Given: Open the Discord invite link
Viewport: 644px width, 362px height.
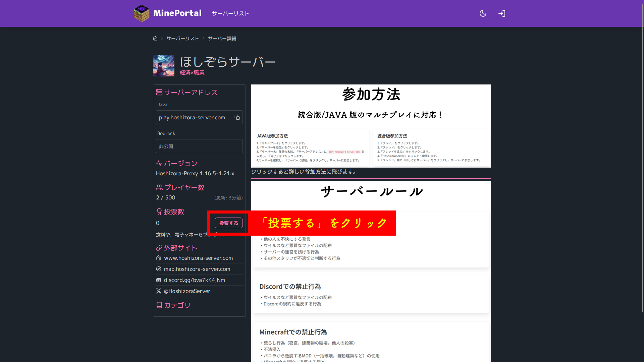Looking at the screenshot, I should click(x=194, y=280).
